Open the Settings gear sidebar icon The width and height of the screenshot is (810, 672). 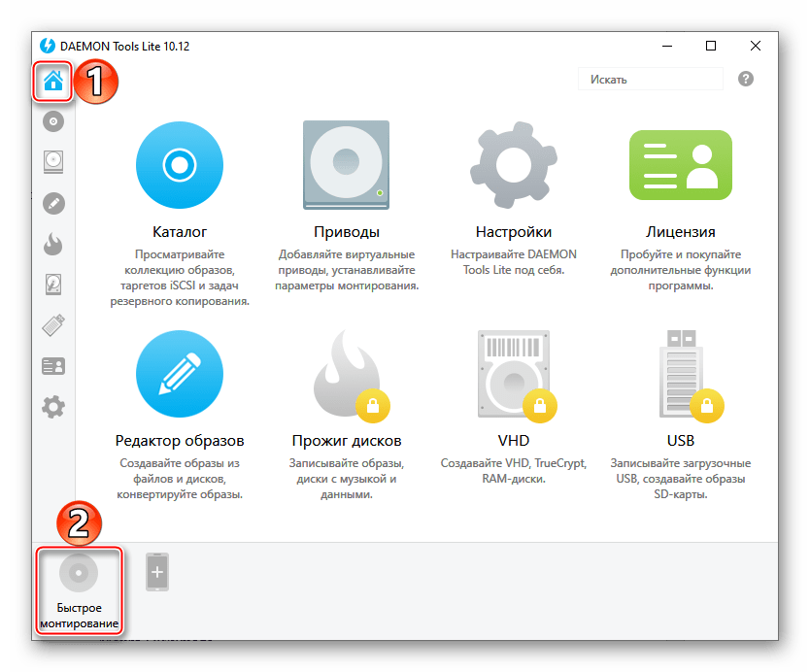click(x=53, y=407)
